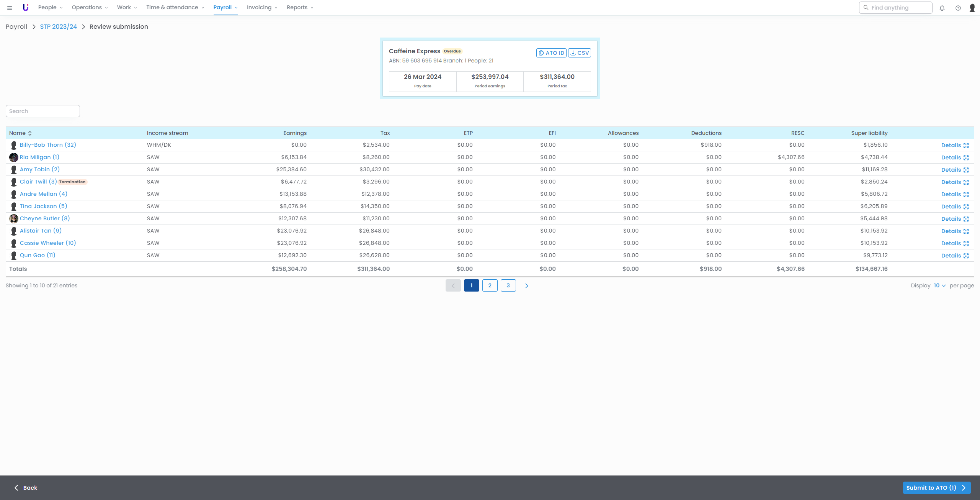Open the Invoicing menu

pos(262,7)
